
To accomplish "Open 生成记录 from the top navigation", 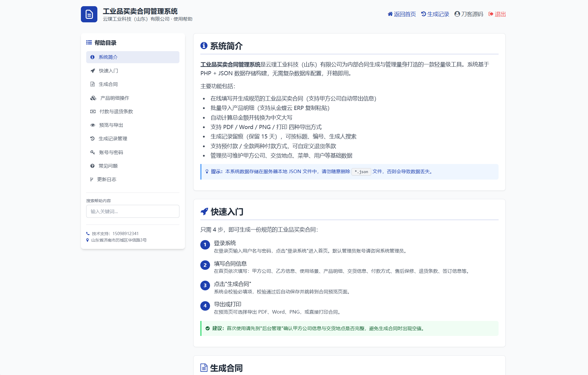I will pos(435,14).
